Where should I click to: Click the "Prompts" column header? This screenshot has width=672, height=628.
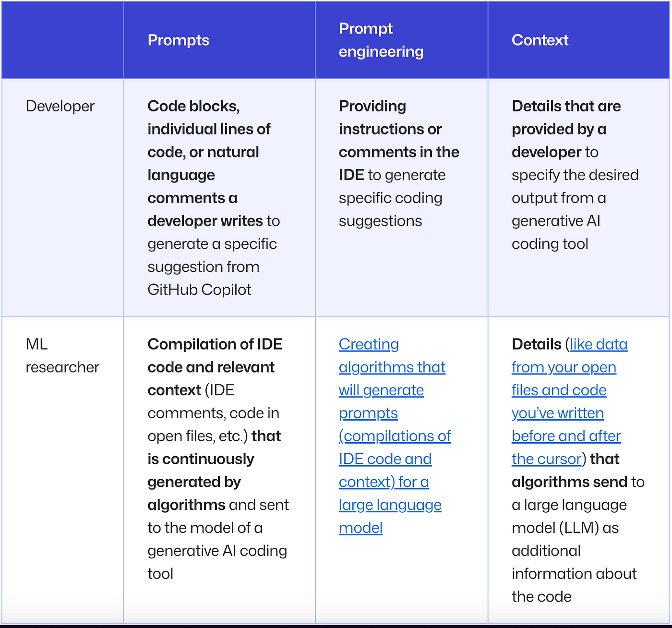(x=178, y=40)
